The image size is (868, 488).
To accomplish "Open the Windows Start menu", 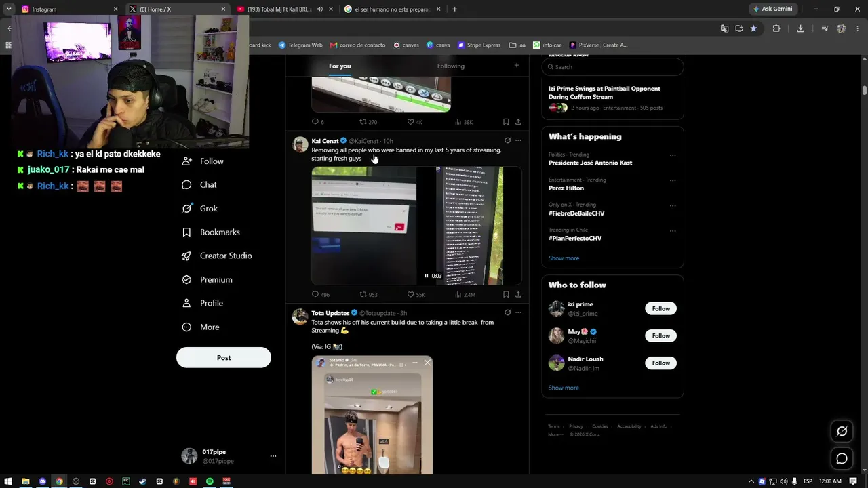I will click(8, 481).
